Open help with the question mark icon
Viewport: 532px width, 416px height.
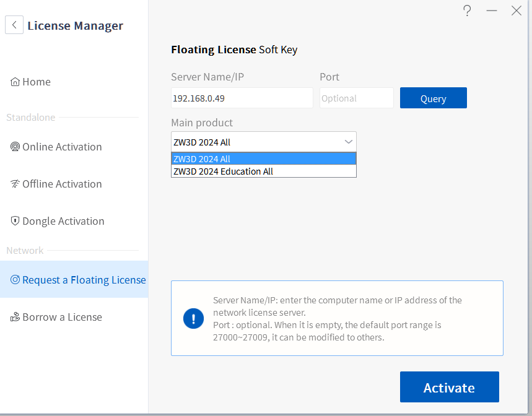tap(467, 11)
